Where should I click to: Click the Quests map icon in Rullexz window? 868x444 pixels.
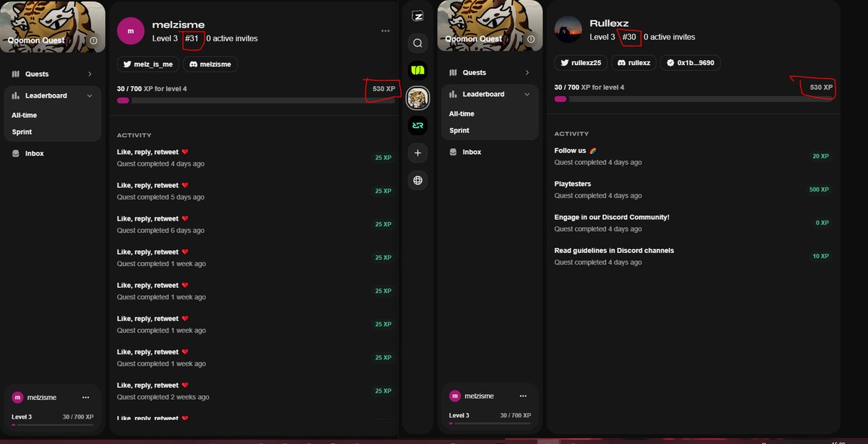point(453,72)
